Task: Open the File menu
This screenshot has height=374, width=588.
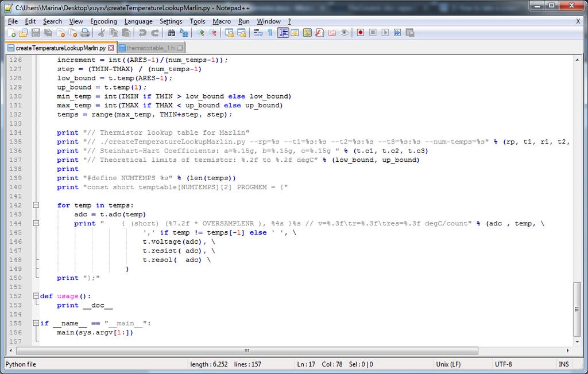Action: 13,21
